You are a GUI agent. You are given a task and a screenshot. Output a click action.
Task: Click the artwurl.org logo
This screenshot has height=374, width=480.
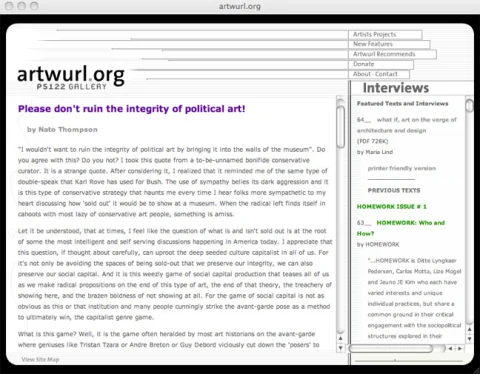[x=71, y=75]
